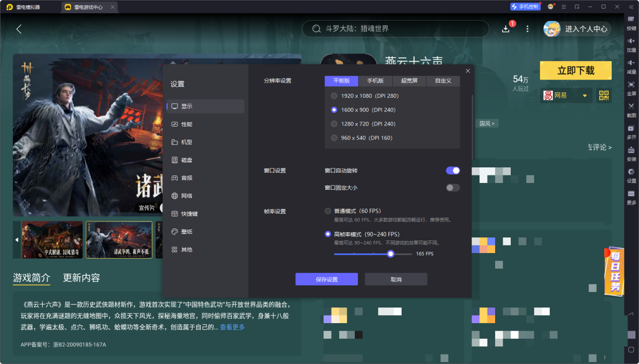The width and height of the screenshot is (639, 364).
Task: Open 磁盘 settings section
Action: 205,160
